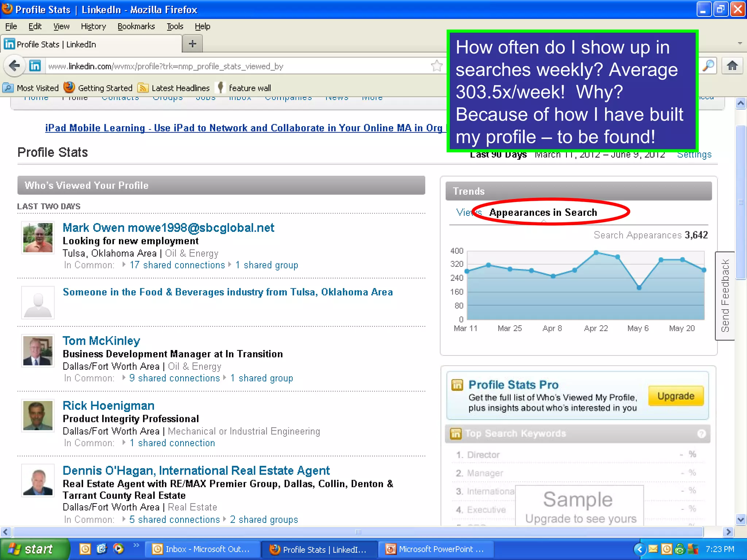
Task: Click the Internet Explorer quick launch icon
Action: tap(102, 549)
